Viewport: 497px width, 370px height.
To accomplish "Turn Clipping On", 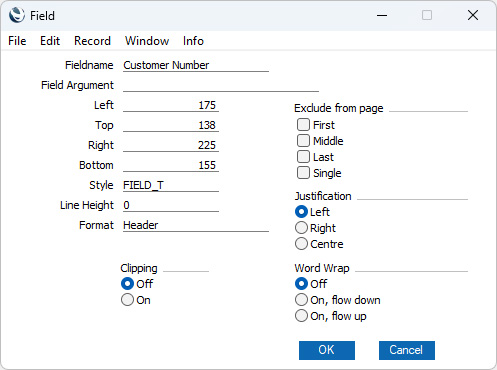I will coord(127,300).
